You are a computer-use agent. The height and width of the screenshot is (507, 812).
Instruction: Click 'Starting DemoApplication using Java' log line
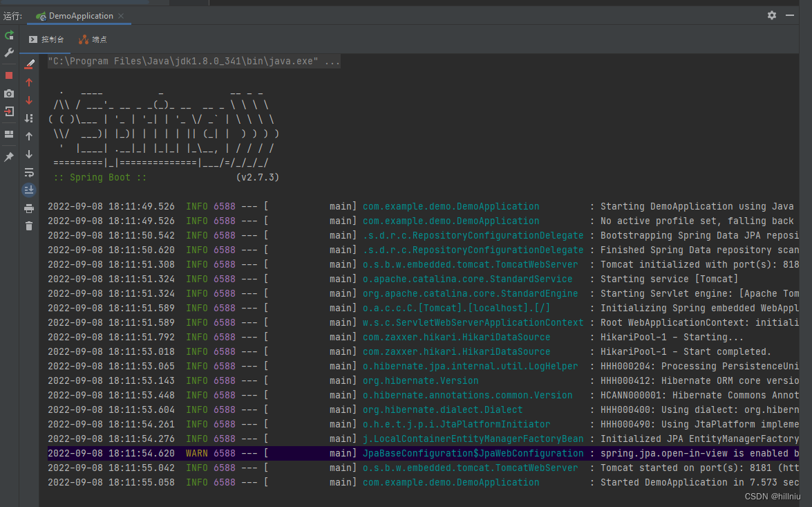point(697,206)
